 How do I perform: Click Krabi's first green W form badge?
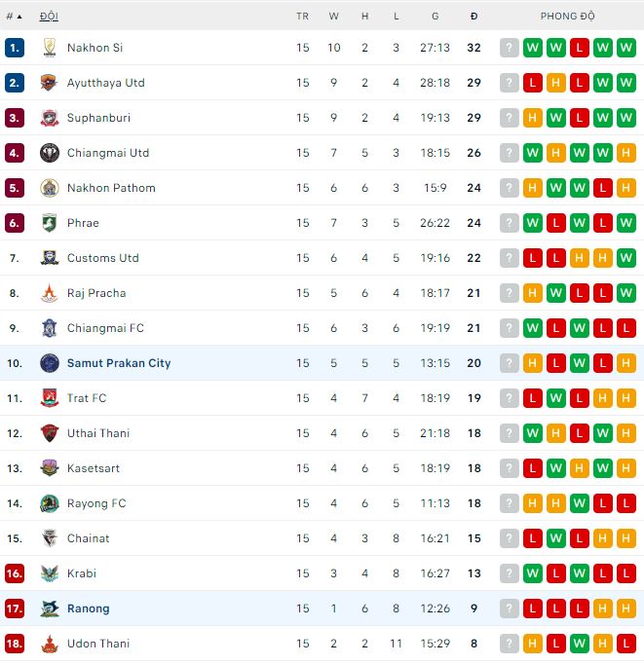[x=533, y=573]
